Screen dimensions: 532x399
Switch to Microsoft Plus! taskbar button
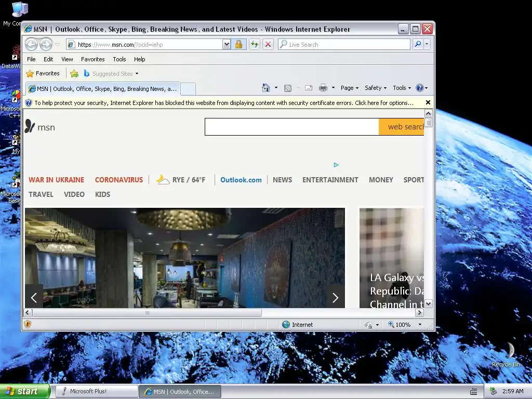tap(96, 391)
